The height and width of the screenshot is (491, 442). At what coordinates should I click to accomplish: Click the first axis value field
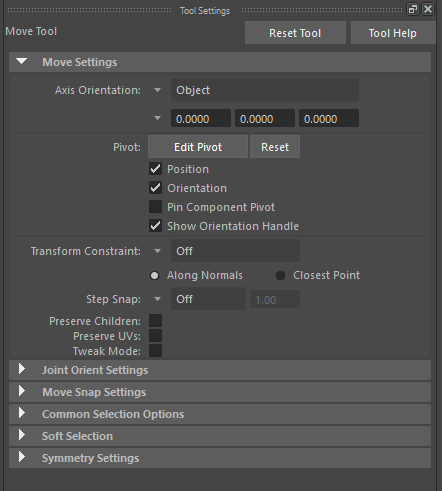point(201,118)
